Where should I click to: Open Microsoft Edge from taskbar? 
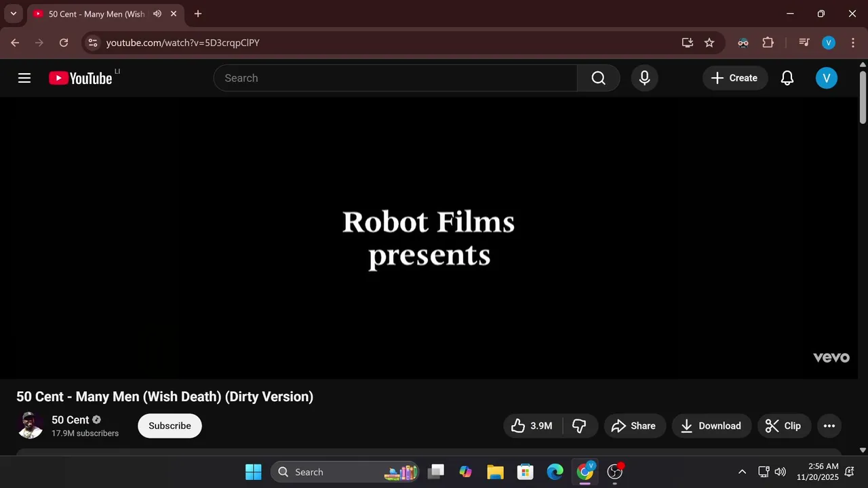pos(555,472)
